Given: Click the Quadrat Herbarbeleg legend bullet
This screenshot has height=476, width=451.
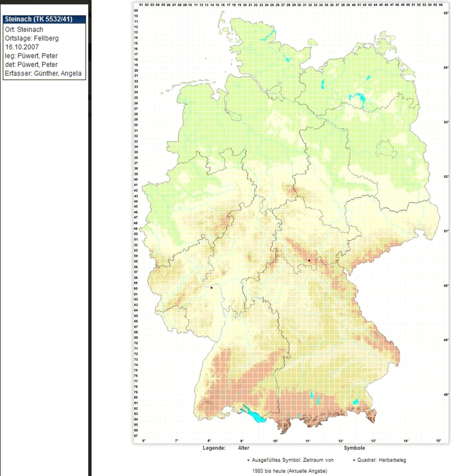Looking at the screenshot, I should tap(354, 461).
